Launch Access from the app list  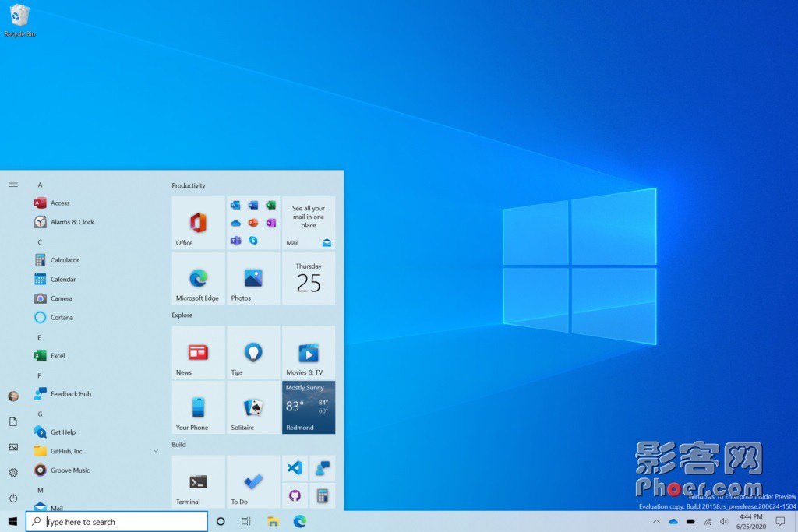97,203
